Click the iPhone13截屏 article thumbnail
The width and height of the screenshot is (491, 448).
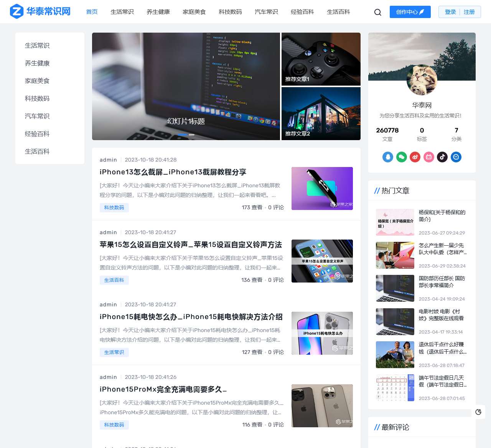(x=322, y=188)
